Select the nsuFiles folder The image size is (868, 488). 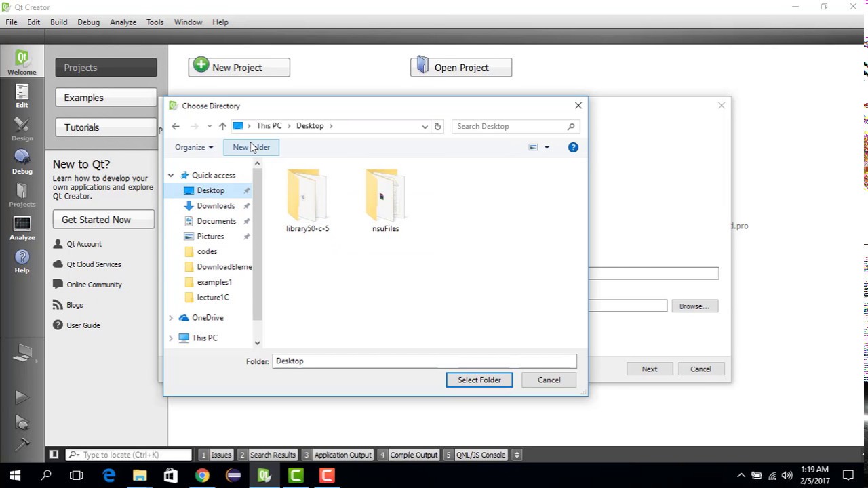pos(385,201)
